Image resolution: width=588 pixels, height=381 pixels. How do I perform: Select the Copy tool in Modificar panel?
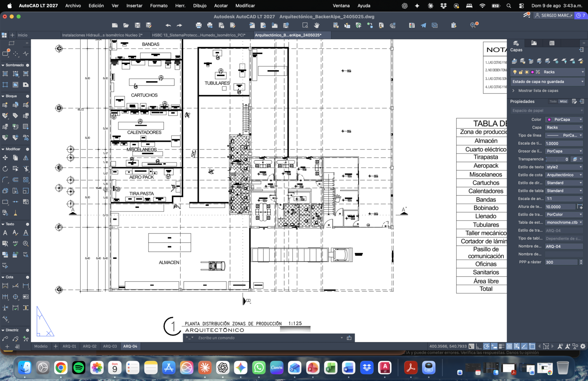15,158
